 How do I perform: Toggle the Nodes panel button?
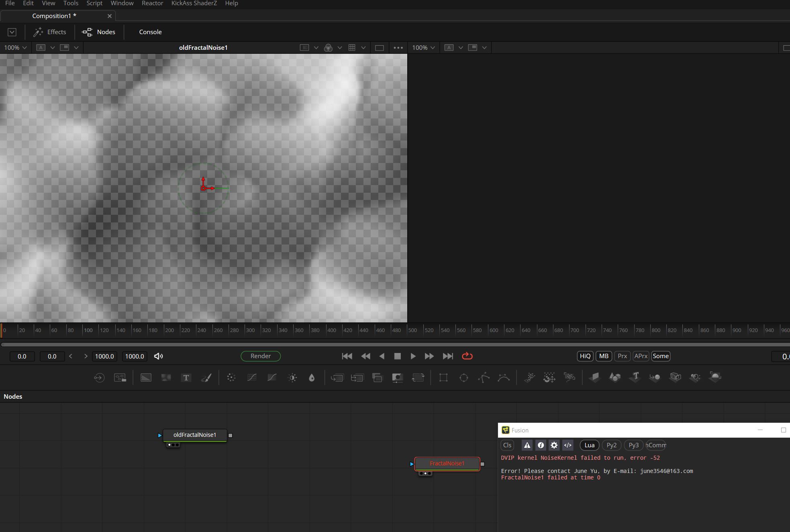(99, 32)
